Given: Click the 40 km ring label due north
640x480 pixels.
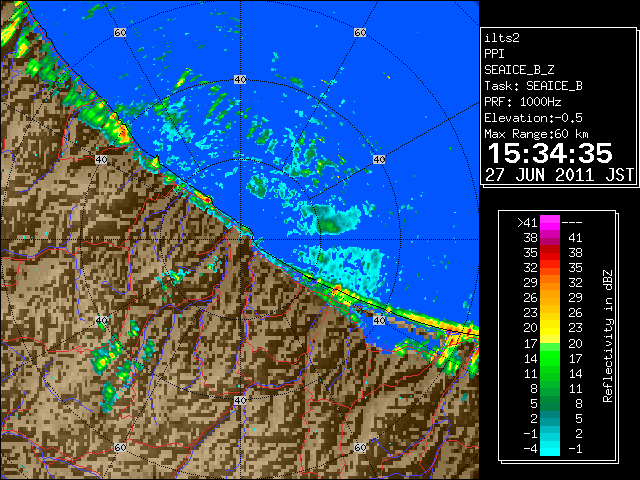Looking at the screenshot, I should click(x=240, y=80).
